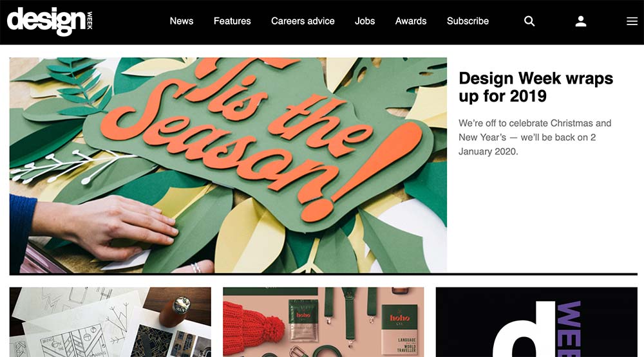Screen dimensions: 644x357
Task: Click the purple WEEK text in thumbnail
Action: point(569,329)
